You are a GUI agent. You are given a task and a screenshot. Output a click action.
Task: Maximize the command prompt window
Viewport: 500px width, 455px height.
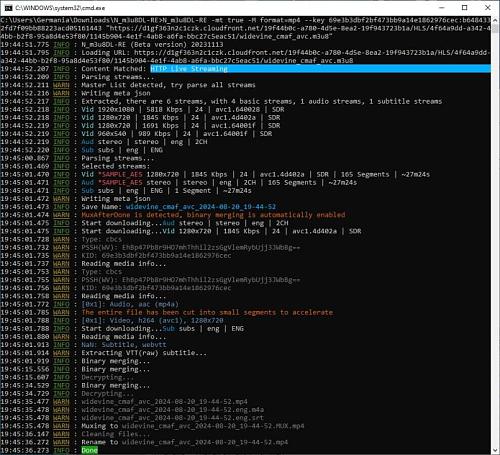[465, 7]
